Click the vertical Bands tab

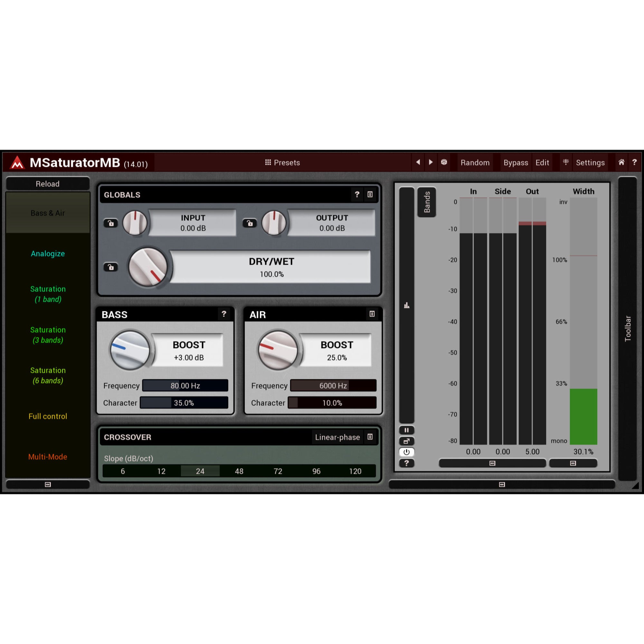click(427, 202)
